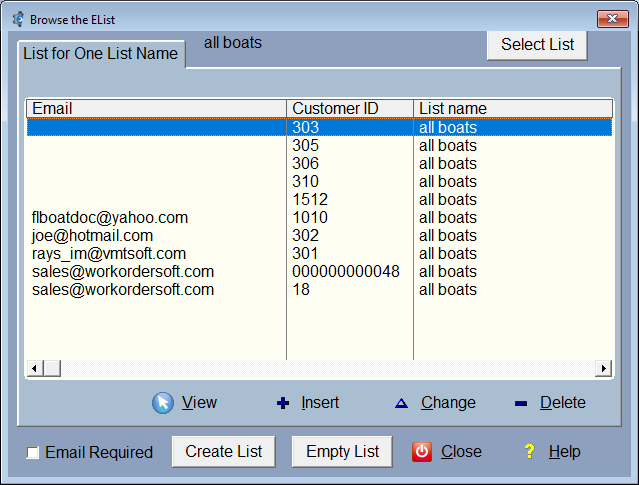Click the Empty List button
The image size is (639, 485).
[x=342, y=452]
